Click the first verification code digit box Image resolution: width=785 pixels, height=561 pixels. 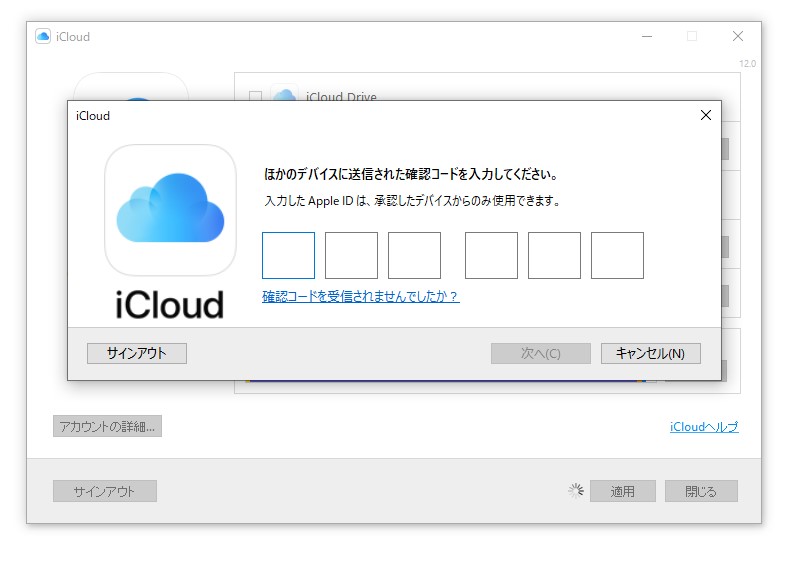pyautogui.click(x=288, y=255)
